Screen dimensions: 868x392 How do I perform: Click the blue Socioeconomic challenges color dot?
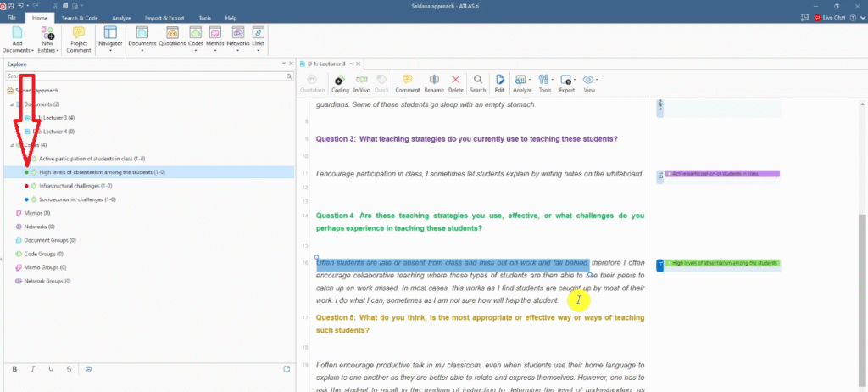tap(27, 199)
